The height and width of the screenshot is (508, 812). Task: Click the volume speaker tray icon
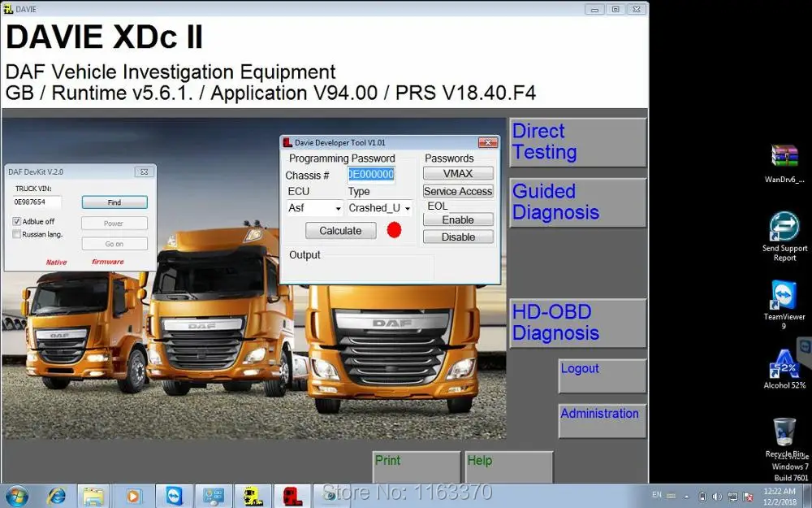point(718,497)
